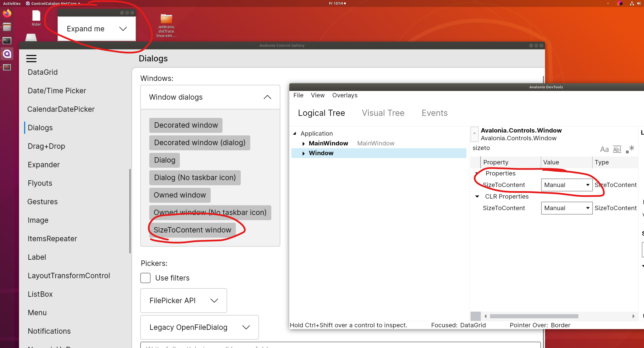Viewport: 644px width, 348px height.
Task: Expand the MainWindow node in the Logical Tree
Action: tap(304, 143)
